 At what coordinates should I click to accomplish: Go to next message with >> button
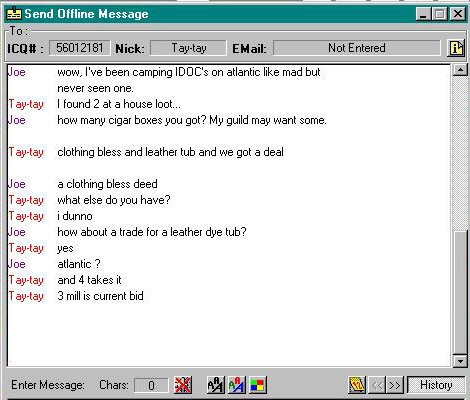pos(395,385)
